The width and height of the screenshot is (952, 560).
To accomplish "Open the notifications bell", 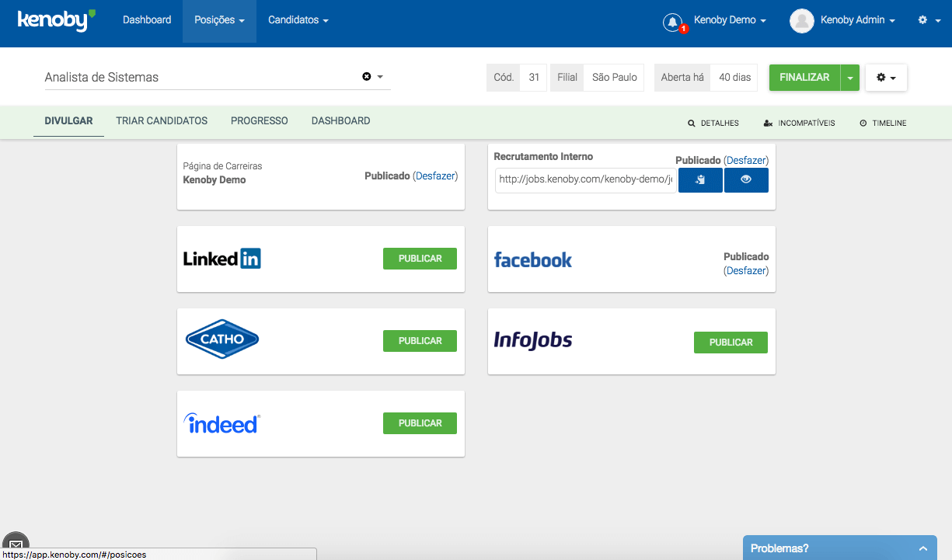I will pos(672,22).
